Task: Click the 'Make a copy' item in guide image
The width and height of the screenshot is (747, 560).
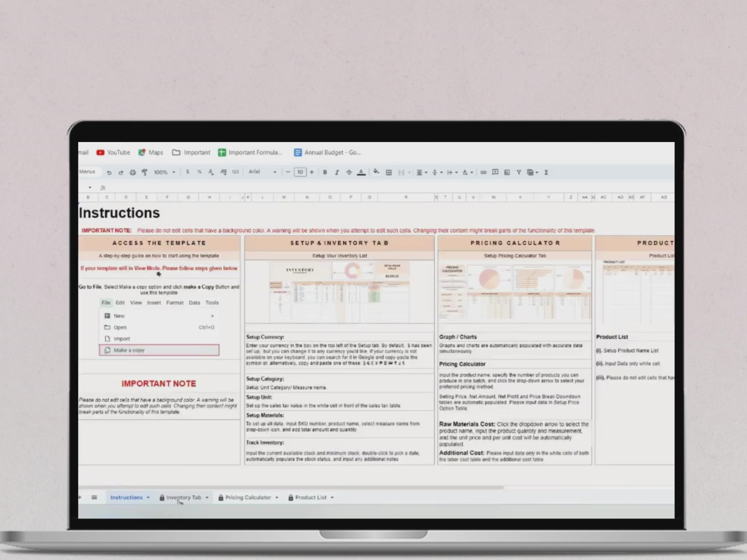Action: (x=159, y=351)
